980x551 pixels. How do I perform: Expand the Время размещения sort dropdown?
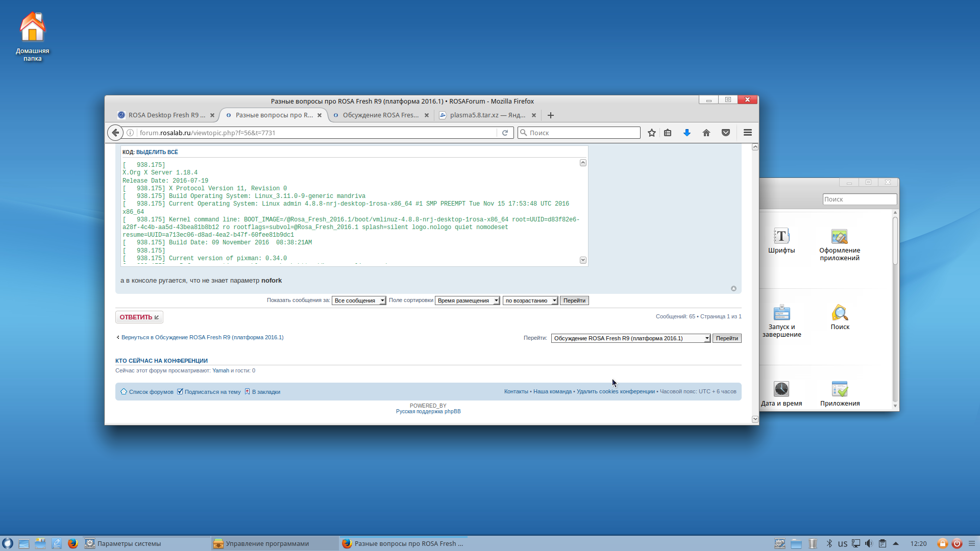pos(467,300)
